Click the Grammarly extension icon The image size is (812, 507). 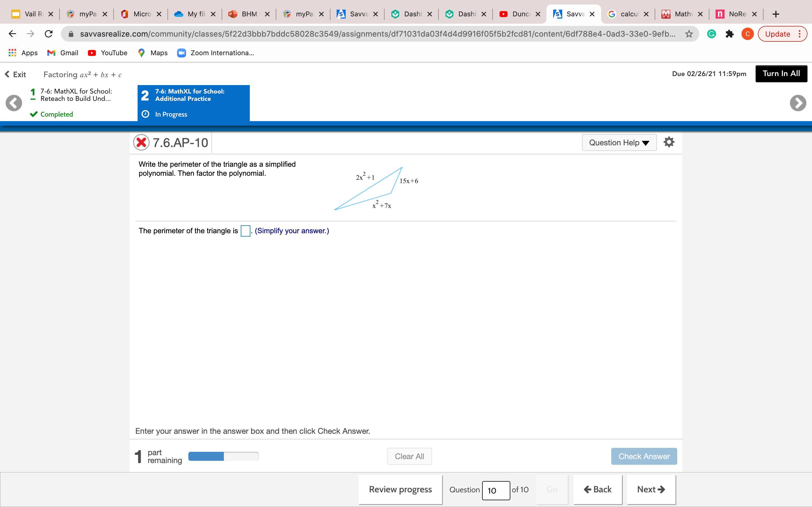point(711,34)
